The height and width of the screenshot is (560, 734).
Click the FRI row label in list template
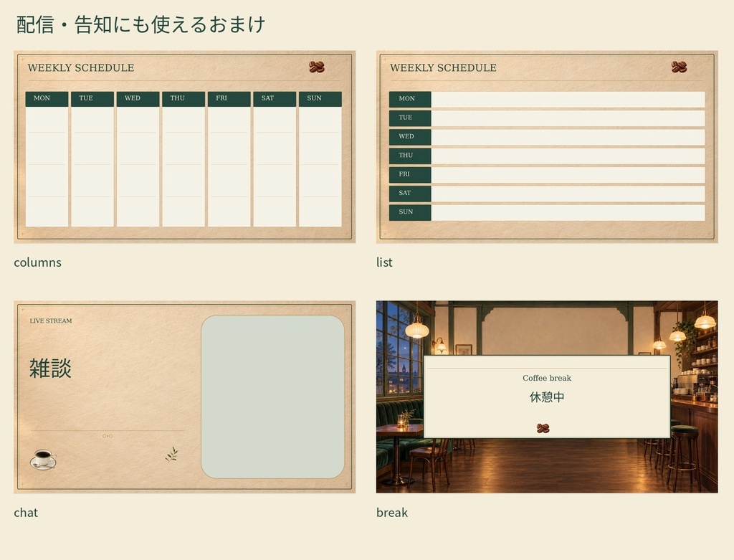click(x=410, y=175)
